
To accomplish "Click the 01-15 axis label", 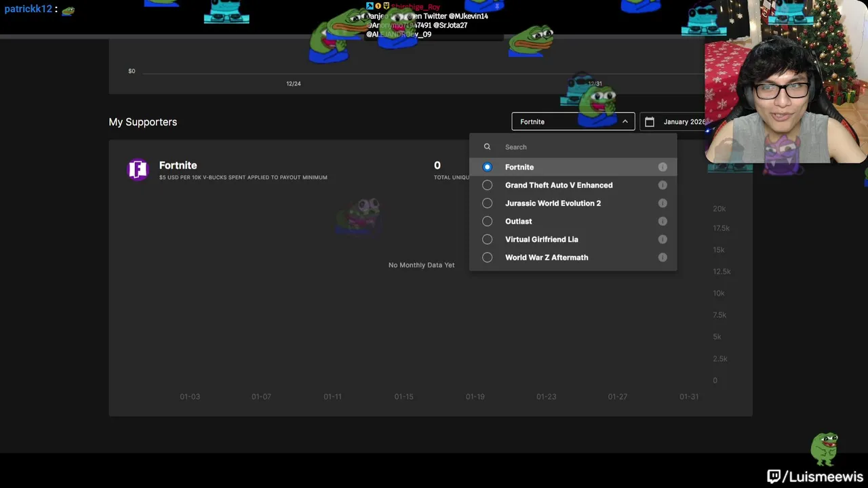I will (x=403, y=396).
